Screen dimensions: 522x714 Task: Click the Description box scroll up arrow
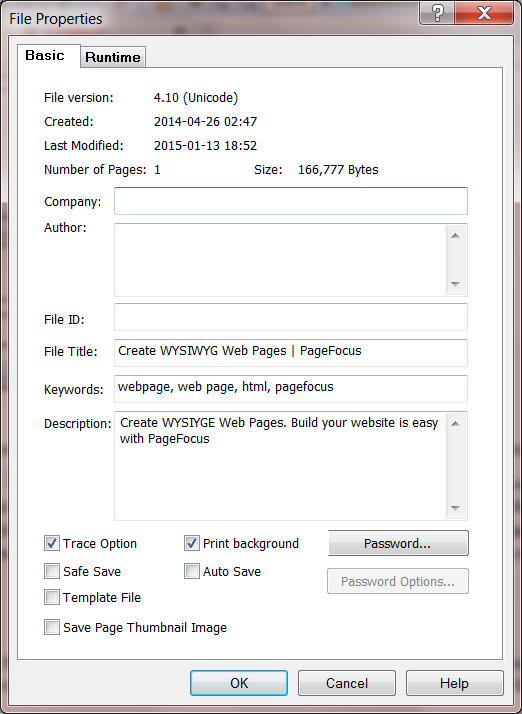pos(455,423)
